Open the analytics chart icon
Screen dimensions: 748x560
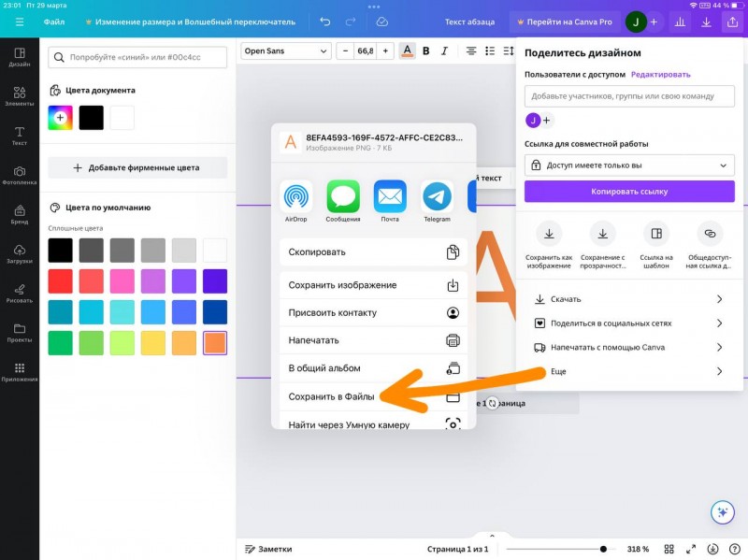point(680,22)
